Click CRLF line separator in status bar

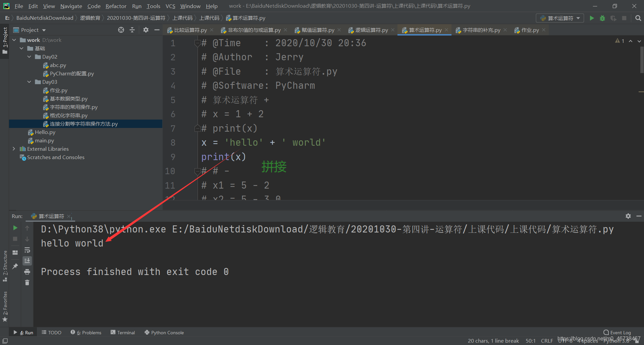coord(547,341)
